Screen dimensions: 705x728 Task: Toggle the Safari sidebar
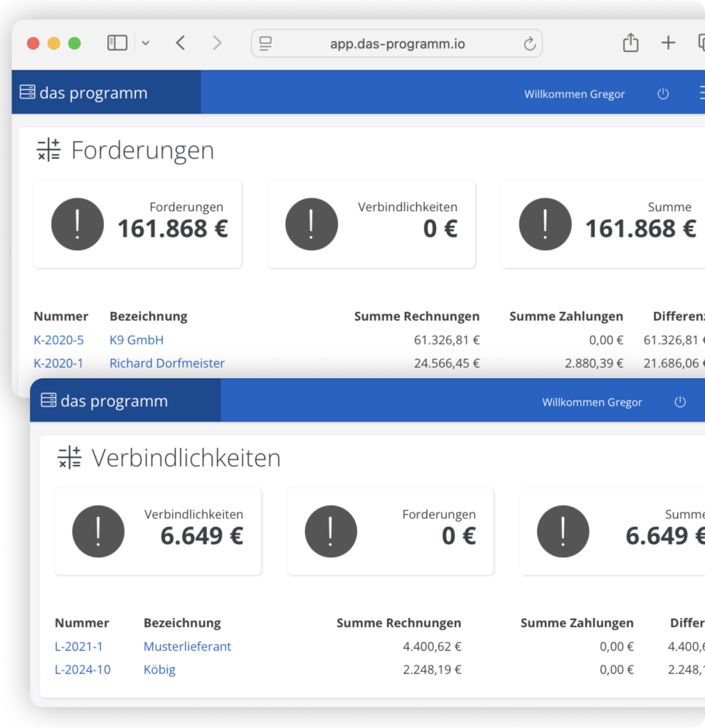pyautogui.click(x=117, y=43)
